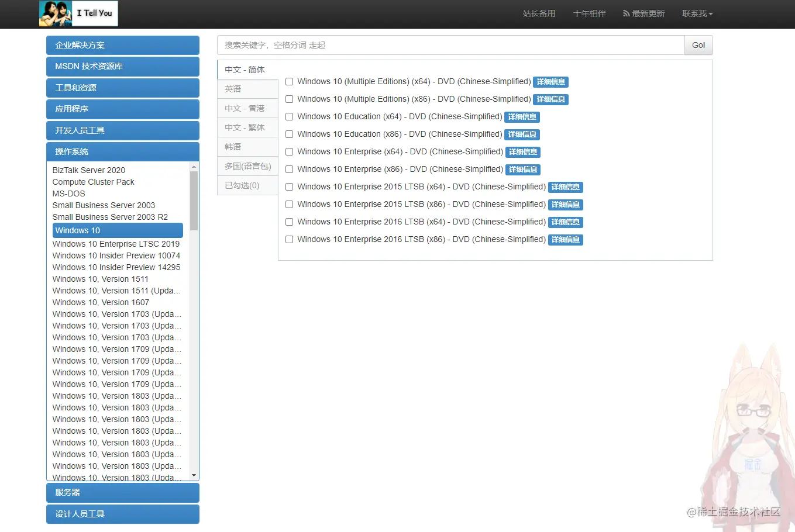The width and height of the screenshot is (795, 532).
Task: Select Windows 10, Version 1607 entry
Action: (x=101, y=302)
